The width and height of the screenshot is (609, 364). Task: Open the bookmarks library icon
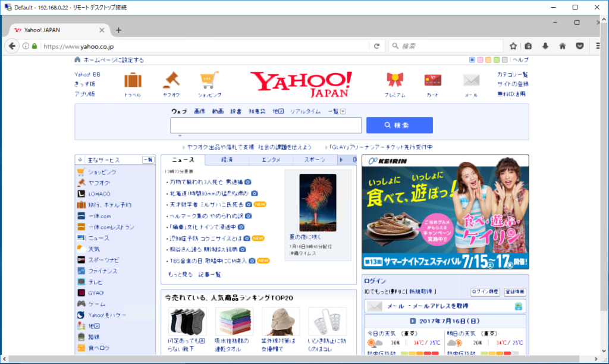click(528, 46)
